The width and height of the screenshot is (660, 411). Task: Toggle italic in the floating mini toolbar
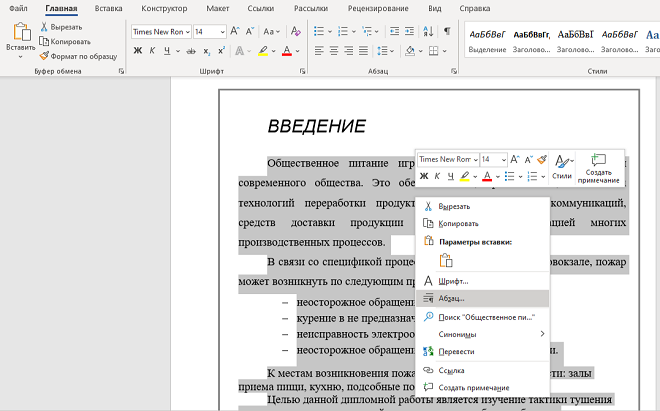click(x=437, y=177)
